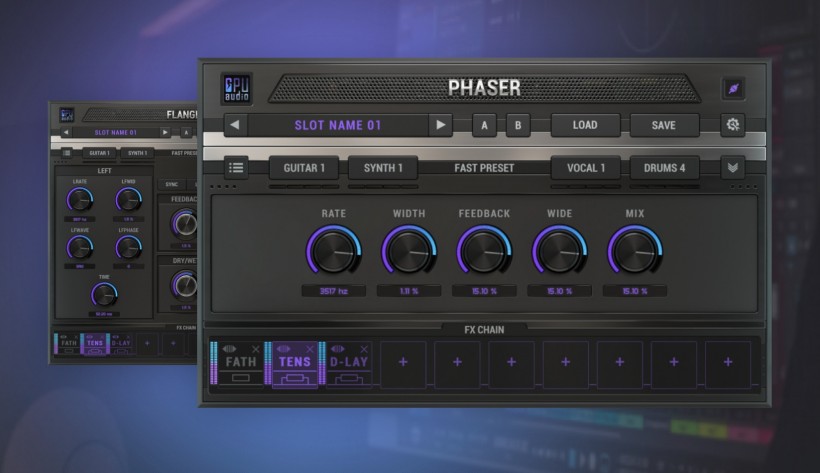
Task: Go to previous slot with left arrow
Action: (x=236, y=125)
